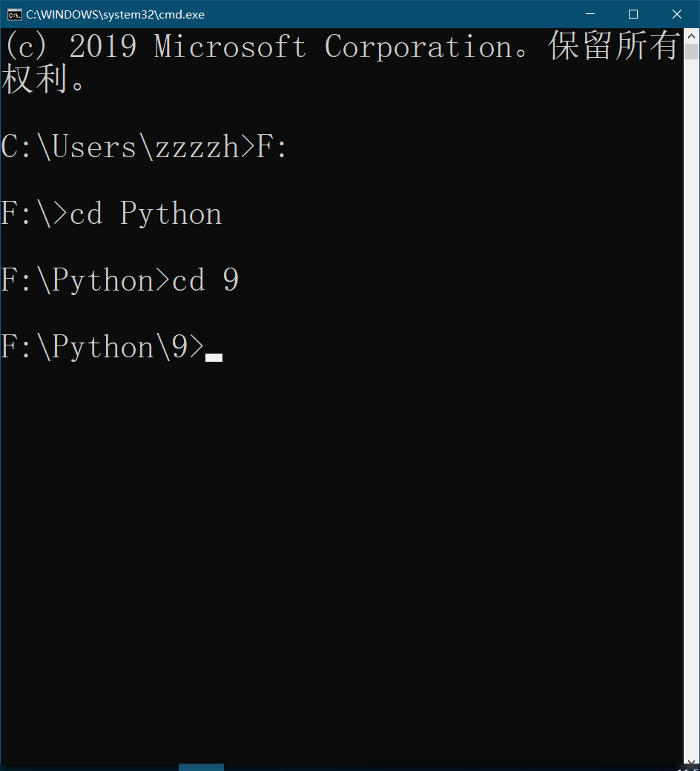
Task: Click the 权利 text on second line
Action: [x=34, y=79]
